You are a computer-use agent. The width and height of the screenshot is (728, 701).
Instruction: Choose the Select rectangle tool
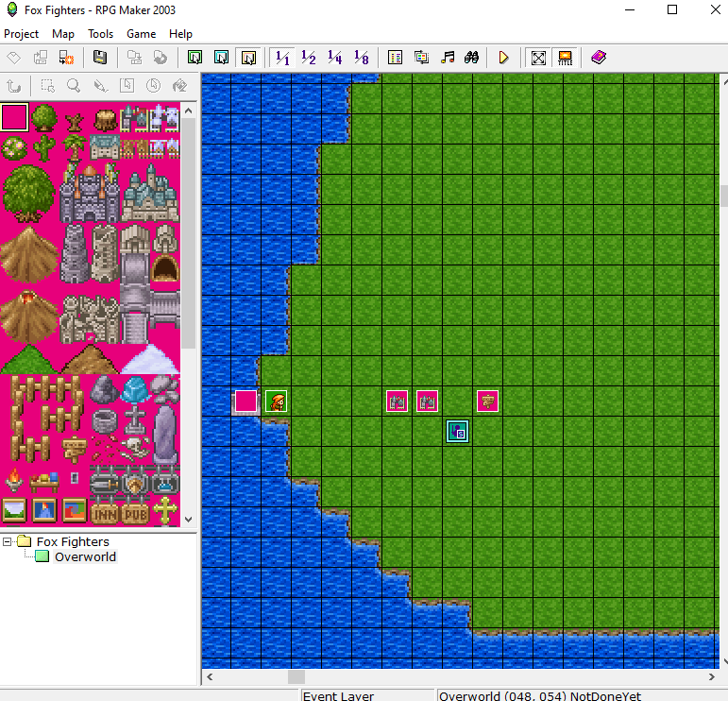click(47, 85)
